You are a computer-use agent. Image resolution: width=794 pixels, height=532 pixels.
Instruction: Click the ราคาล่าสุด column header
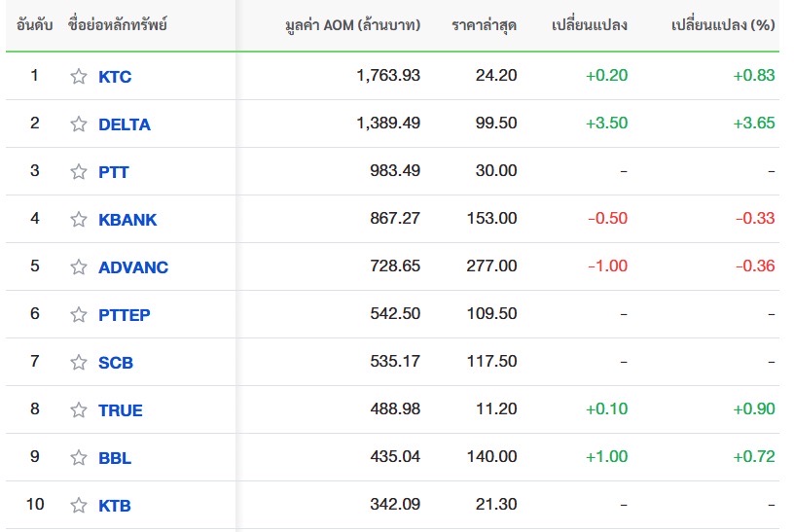click(x=484, y=24)
